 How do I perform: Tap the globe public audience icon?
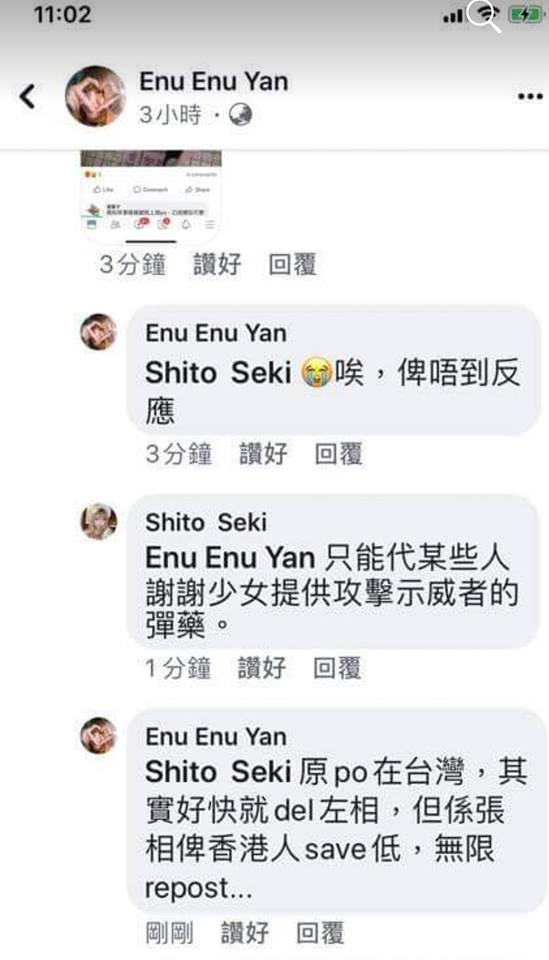coord(241,114)
